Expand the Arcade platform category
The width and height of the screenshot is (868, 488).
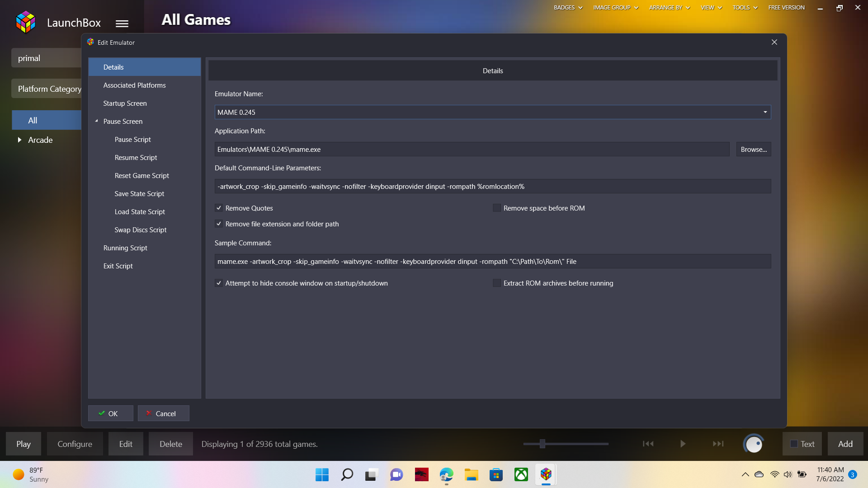click(19, 140)
